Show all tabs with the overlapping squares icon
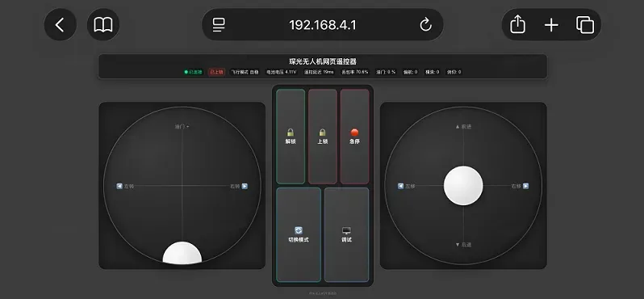This screenshot has width=644, height=299. pos(585,25)
